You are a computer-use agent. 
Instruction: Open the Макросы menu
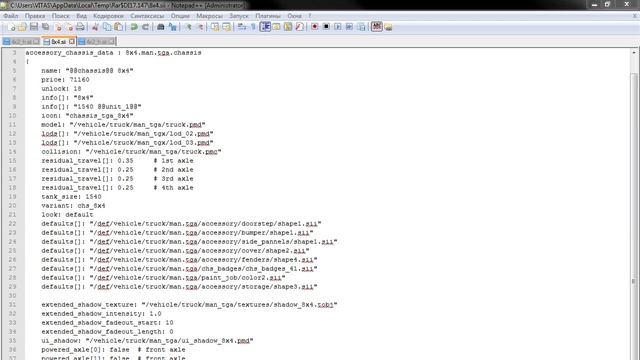[x=209, y=16]
